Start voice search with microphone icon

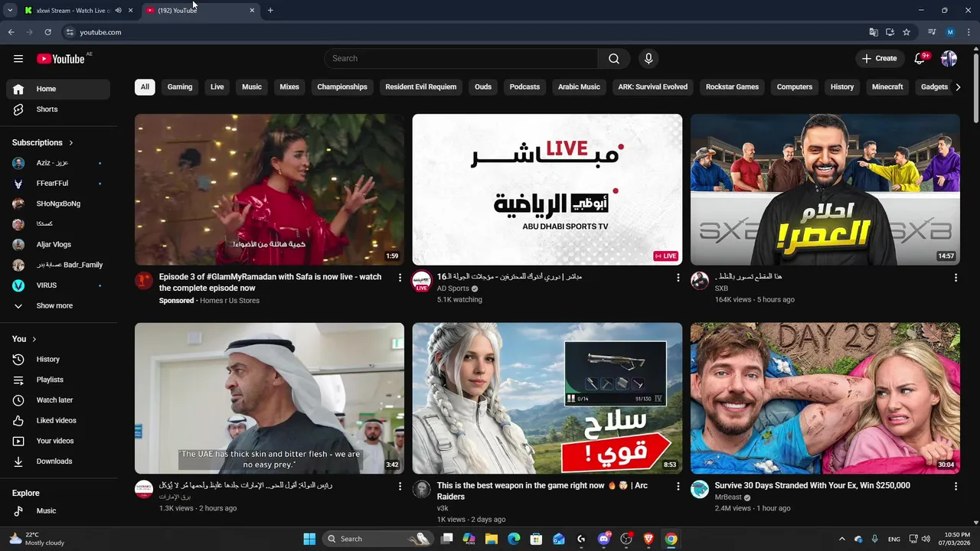(648, 58)
